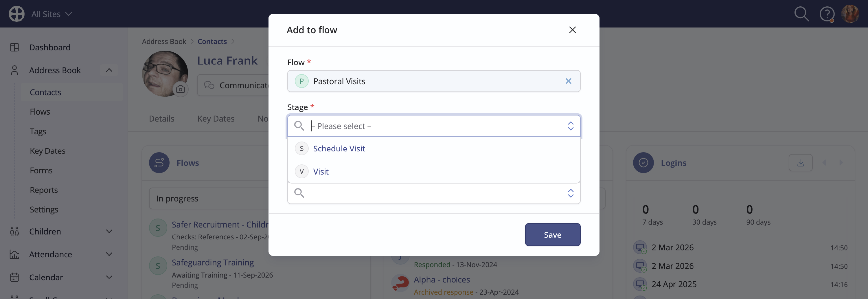Click the Flows panel round icon

tap(159, 163)
